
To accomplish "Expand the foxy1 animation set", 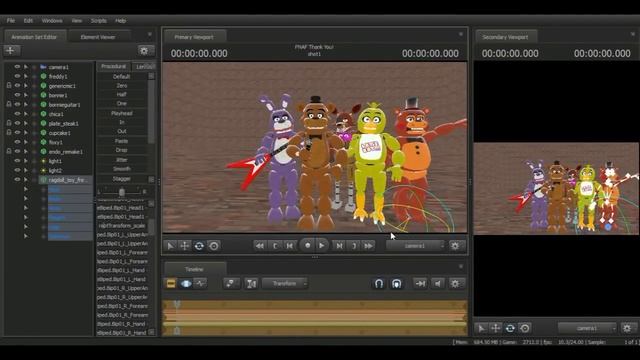I will [26, 142].
